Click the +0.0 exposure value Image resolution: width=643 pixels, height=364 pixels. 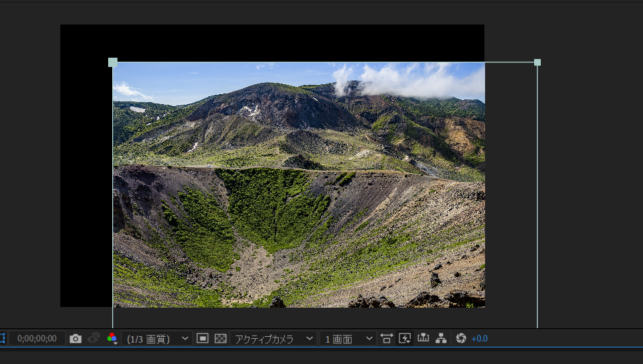coord(479,339)
